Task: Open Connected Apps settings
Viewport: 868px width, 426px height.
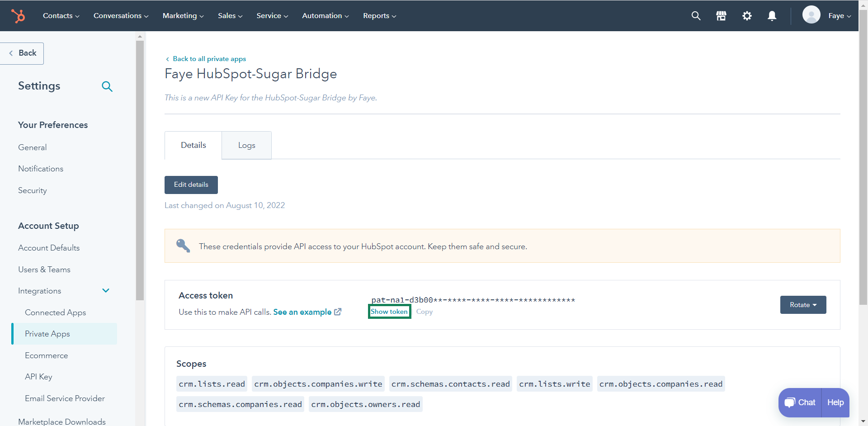Action: (x=55, y=312)
